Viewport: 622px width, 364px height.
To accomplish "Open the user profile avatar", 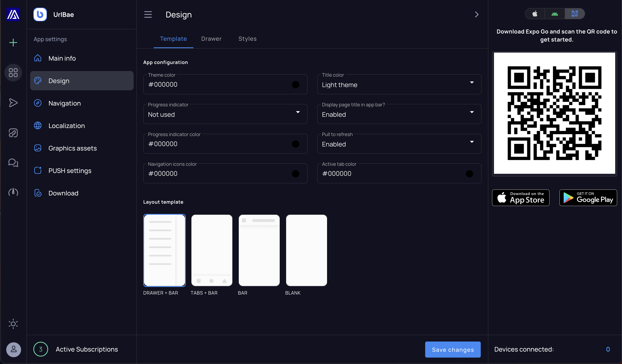I will (14, 349).
